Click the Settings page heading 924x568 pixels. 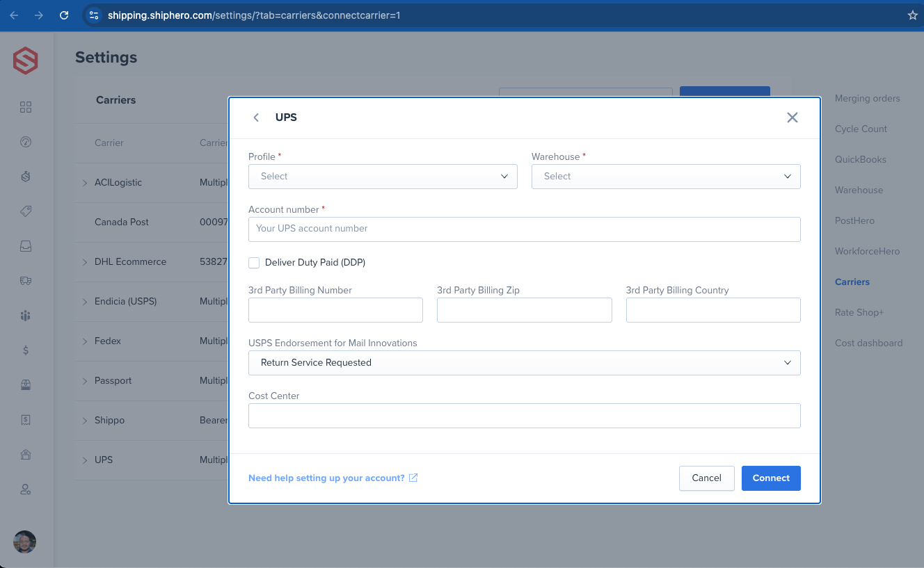[x=106, y=58]
